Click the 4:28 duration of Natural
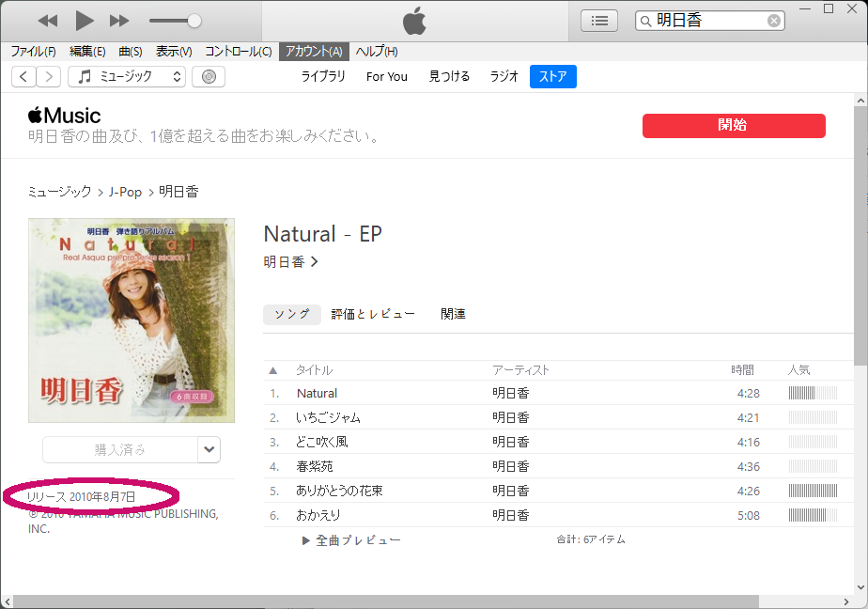 [749, 393]
